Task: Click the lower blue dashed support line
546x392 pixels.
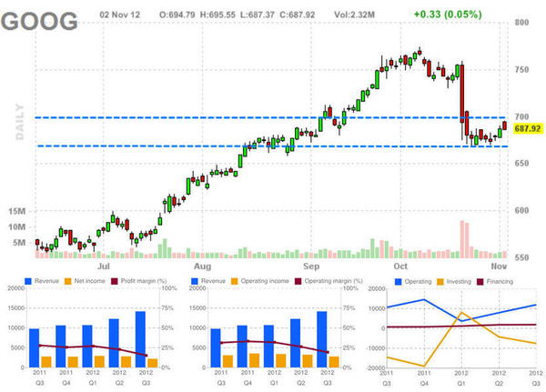Action: tap(271, 146)
